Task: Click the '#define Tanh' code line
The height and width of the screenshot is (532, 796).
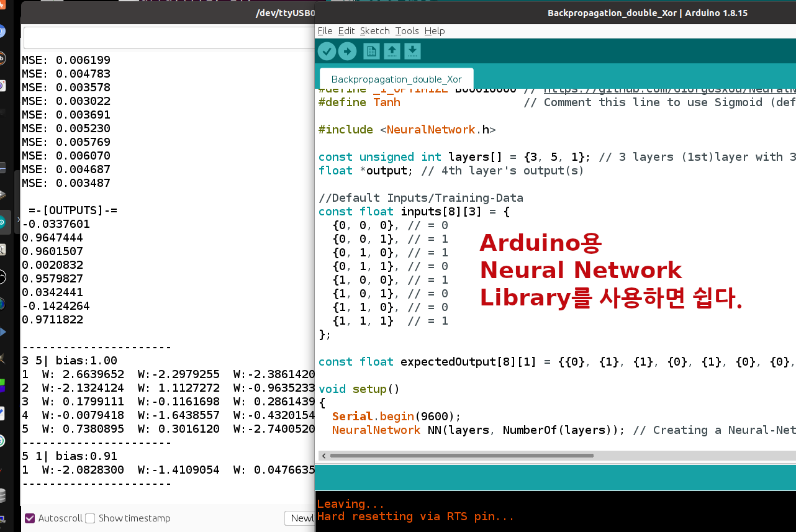Action: [359, 102]
